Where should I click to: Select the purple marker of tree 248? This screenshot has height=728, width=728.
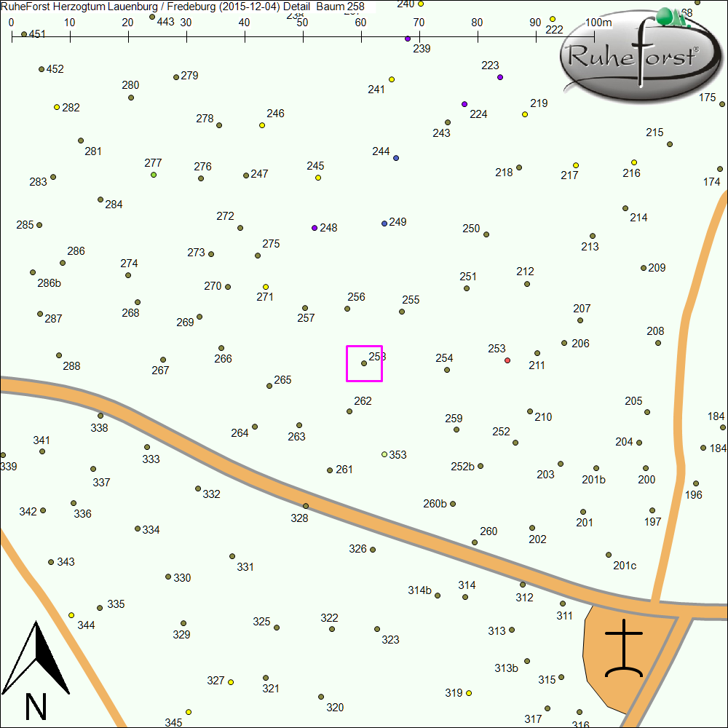[x=314, y=228]
